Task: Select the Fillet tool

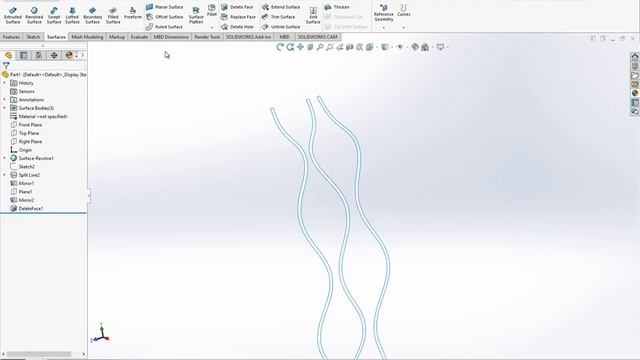Action: click(211, 10)
